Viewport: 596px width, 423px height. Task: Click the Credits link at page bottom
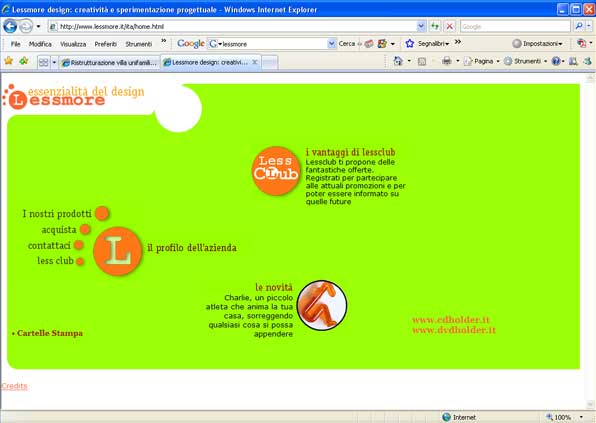(x=14, y=386)
